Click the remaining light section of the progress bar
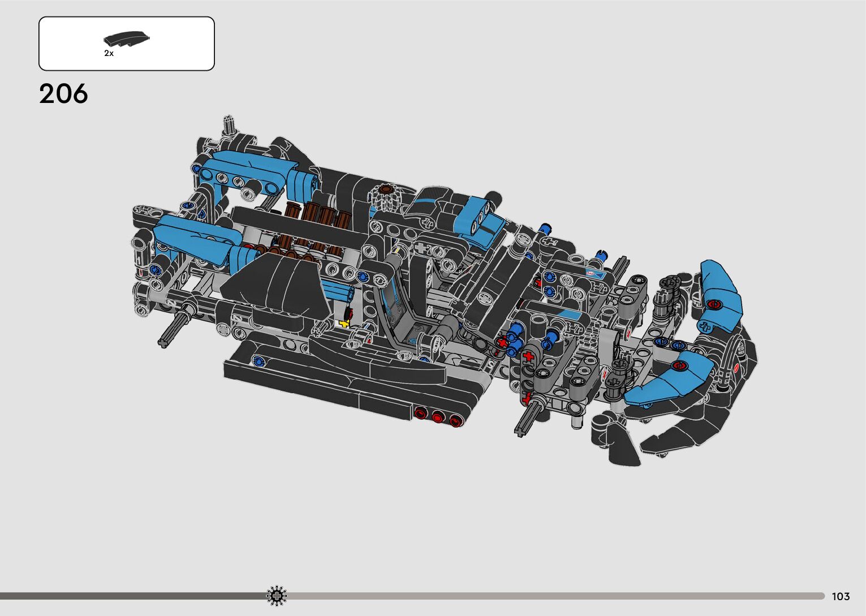 pos(554,596)
